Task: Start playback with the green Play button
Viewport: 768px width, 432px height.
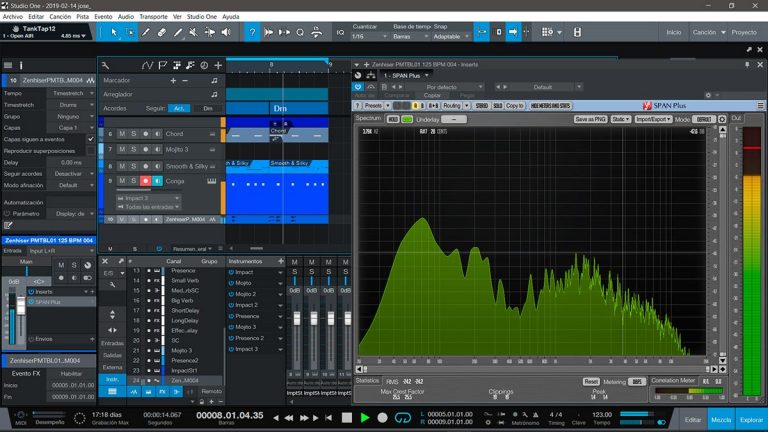Action: (365, 418)
